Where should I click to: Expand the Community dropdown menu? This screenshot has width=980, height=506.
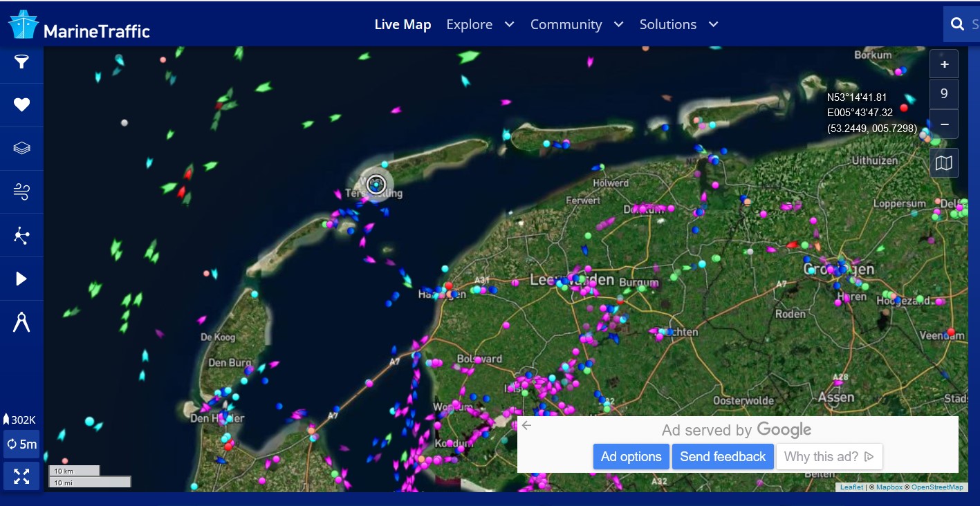coord(576,24)
